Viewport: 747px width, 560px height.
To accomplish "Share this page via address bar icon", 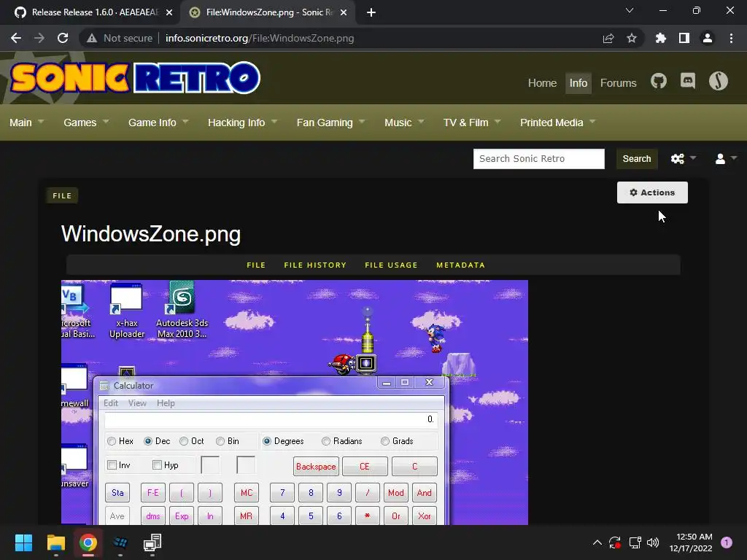I will click(x=608, y=38).
